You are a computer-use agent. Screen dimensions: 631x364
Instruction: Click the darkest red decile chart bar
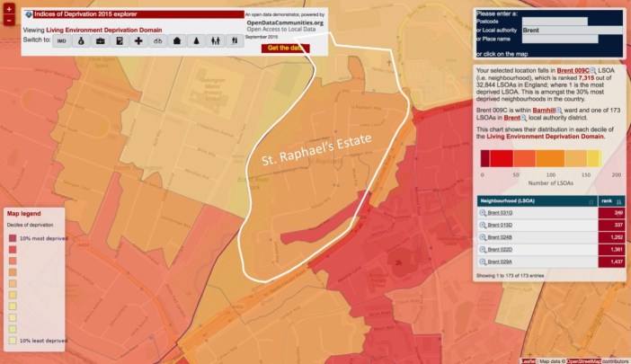485,158
